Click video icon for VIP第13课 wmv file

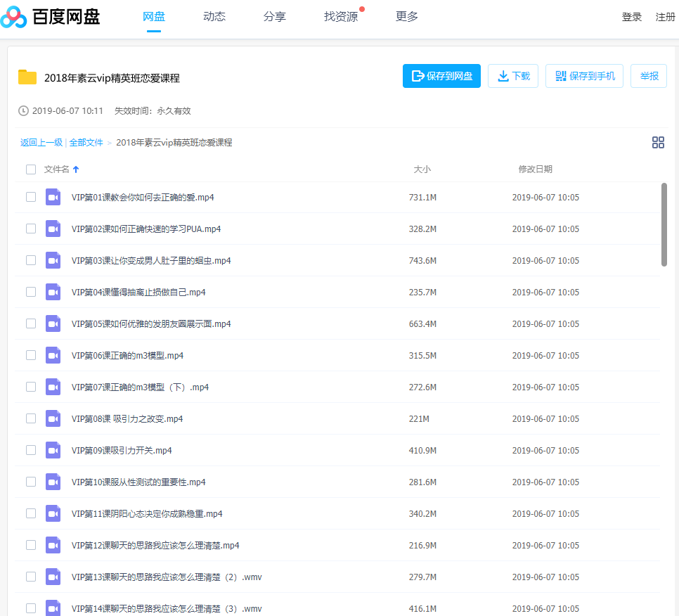[53, 577]
